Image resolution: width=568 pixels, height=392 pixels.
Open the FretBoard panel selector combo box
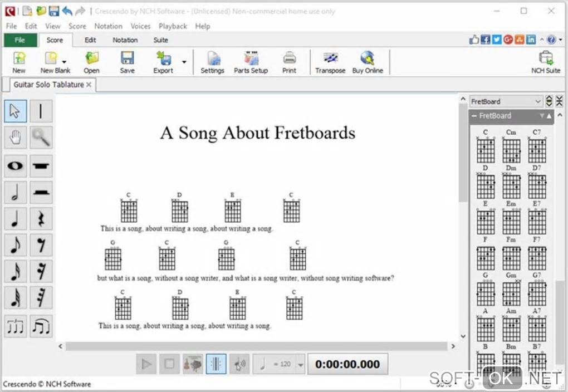[x=506, y=101]
